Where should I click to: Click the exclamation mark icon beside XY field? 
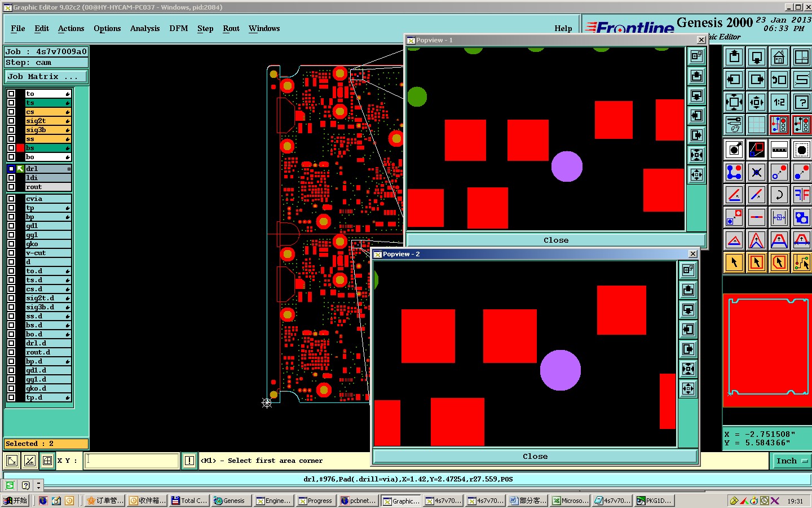point(189,461)
